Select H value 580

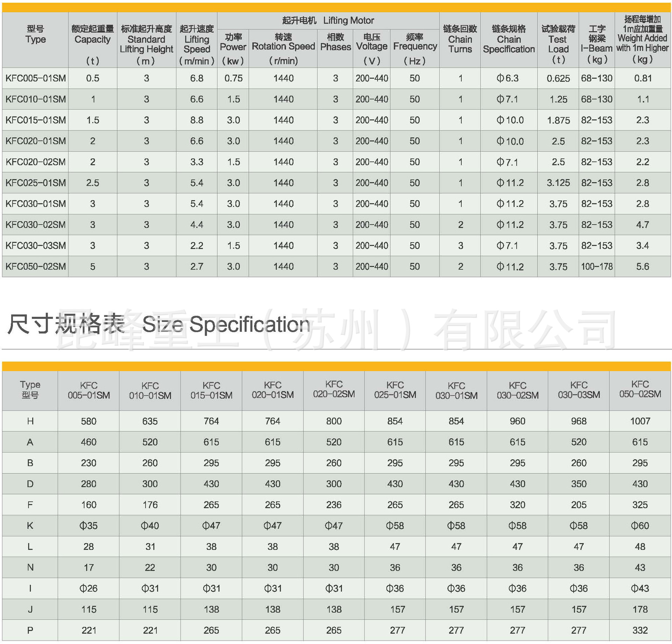coord(89,421)
